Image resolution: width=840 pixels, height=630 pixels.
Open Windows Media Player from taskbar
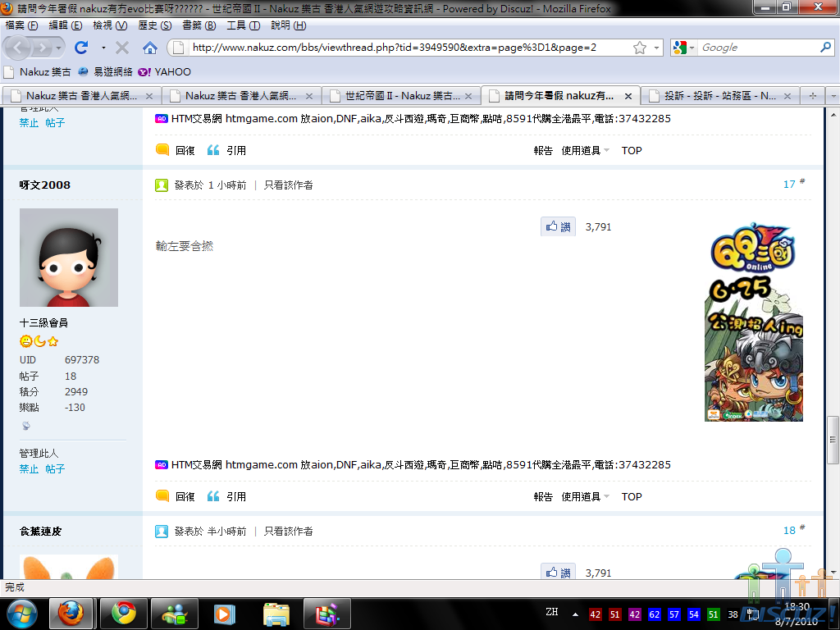pos(221,613)
